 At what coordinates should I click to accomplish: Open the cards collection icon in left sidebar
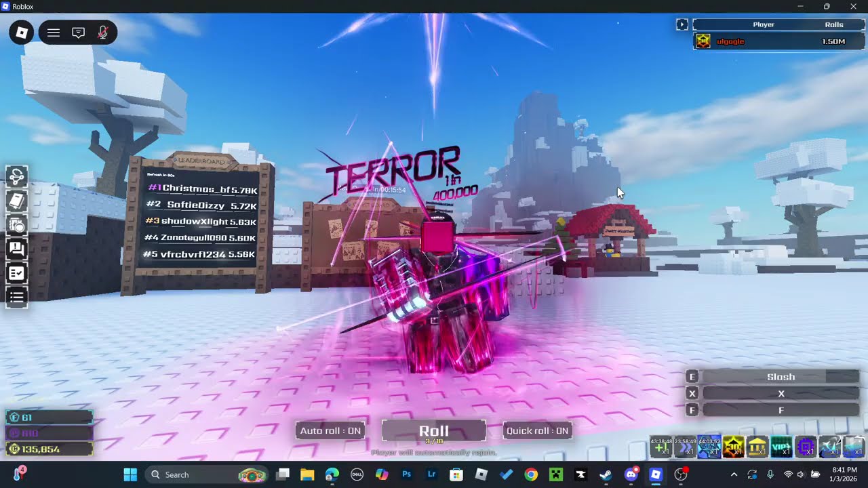coord(17,225)
